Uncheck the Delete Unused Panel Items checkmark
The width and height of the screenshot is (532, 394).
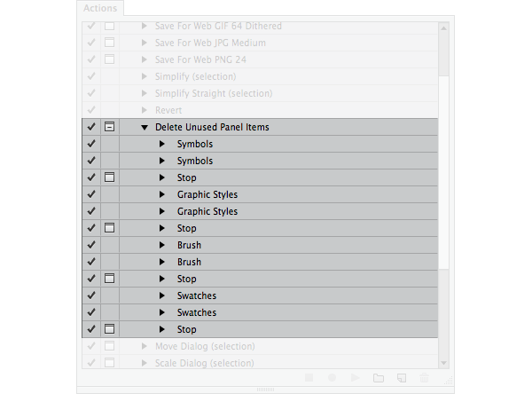(90, 128)
